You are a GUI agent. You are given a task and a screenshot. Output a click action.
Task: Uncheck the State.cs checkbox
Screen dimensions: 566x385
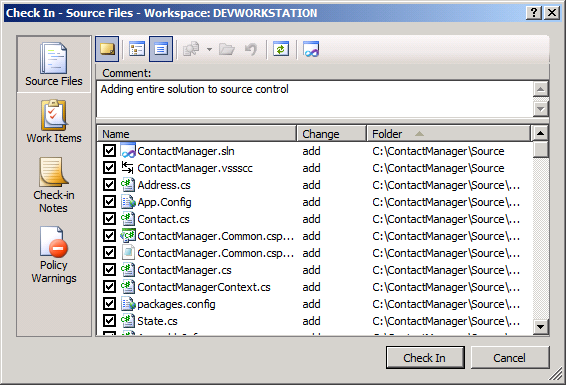109,320
